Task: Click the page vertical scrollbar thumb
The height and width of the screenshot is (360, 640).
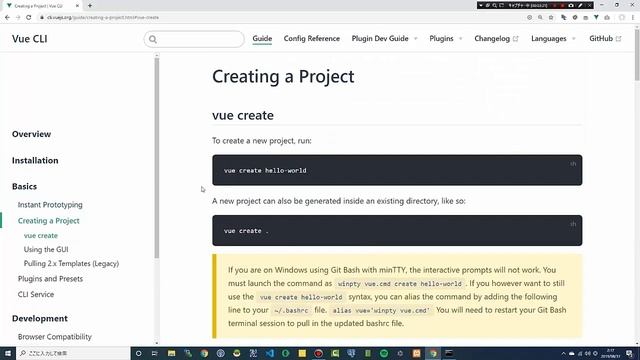Action: [637, 54]
